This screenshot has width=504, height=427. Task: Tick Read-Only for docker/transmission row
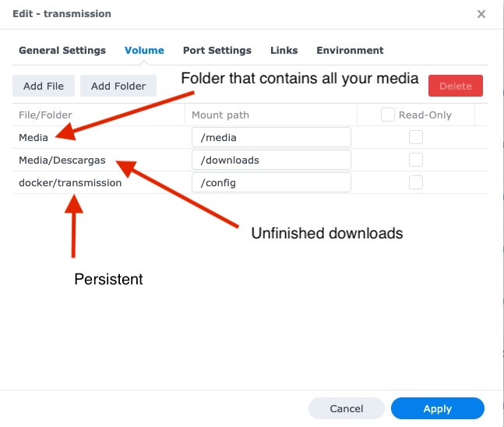pyautogui.click(x=416, y=182)
